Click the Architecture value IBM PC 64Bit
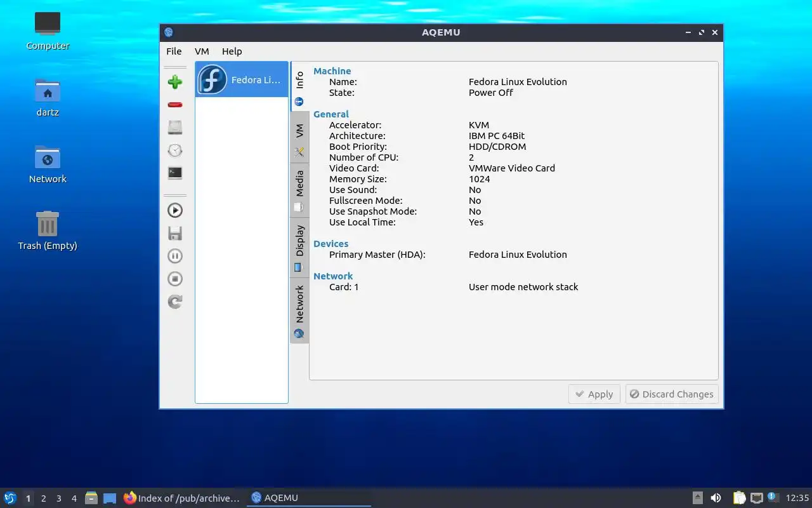Image resolution: width=812 pixels, height=508 pixels. [497, 136]
